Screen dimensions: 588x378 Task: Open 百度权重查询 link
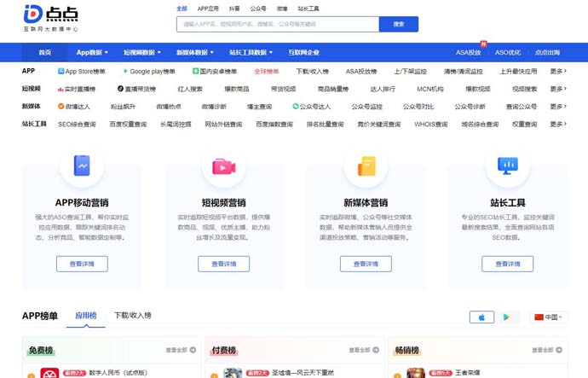[x=128, y=124]
